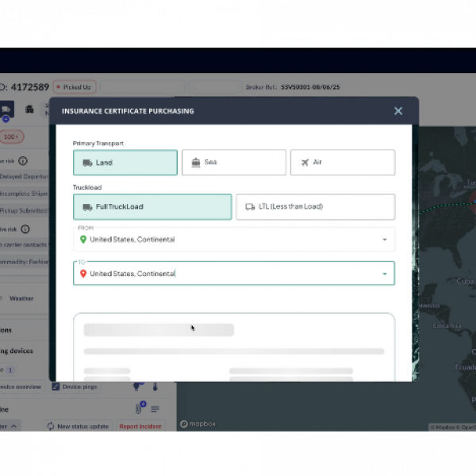
Task: Click the Mapbox logo on the map
Action: tap(198, 425)
